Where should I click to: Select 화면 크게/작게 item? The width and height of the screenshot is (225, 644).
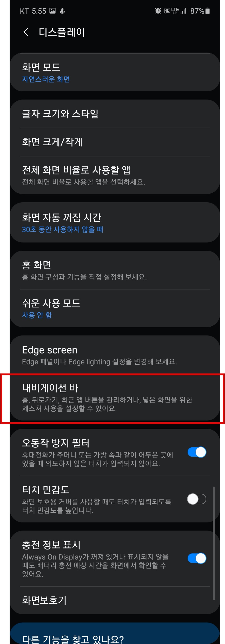tap(115, 142)
